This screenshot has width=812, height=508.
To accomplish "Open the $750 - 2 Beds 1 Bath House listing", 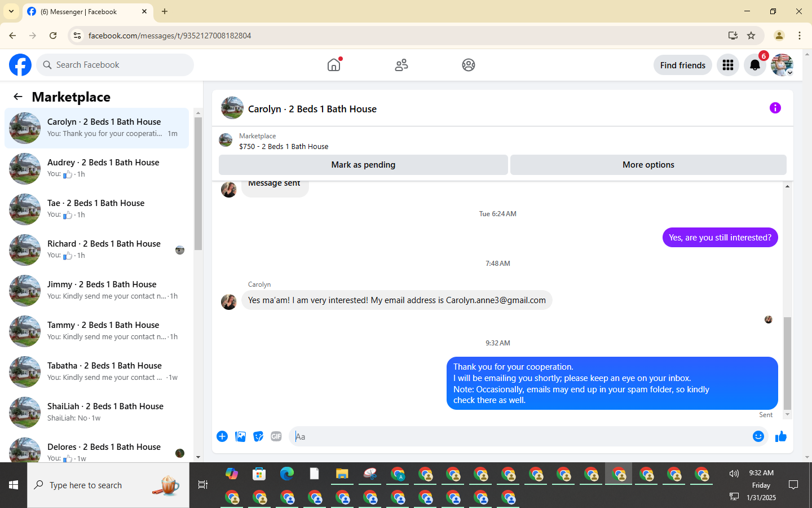I will point(284,146).
